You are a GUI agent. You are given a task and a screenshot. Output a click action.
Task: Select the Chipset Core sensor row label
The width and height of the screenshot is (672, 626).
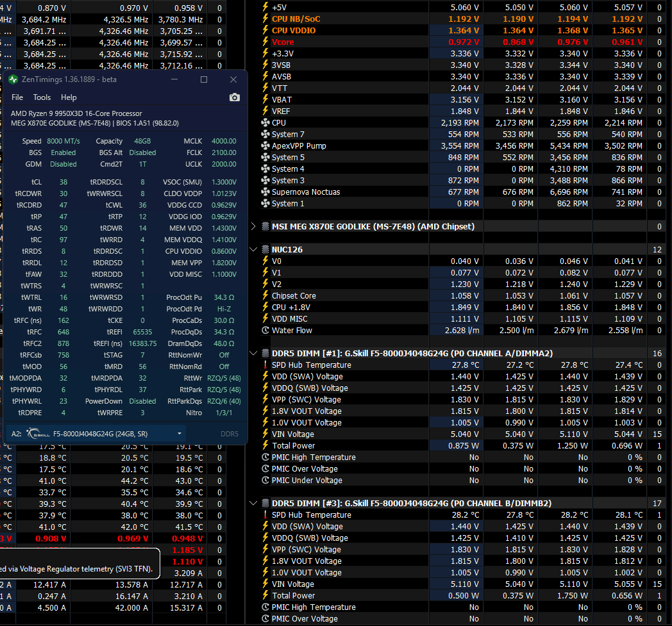click(294, 296)
